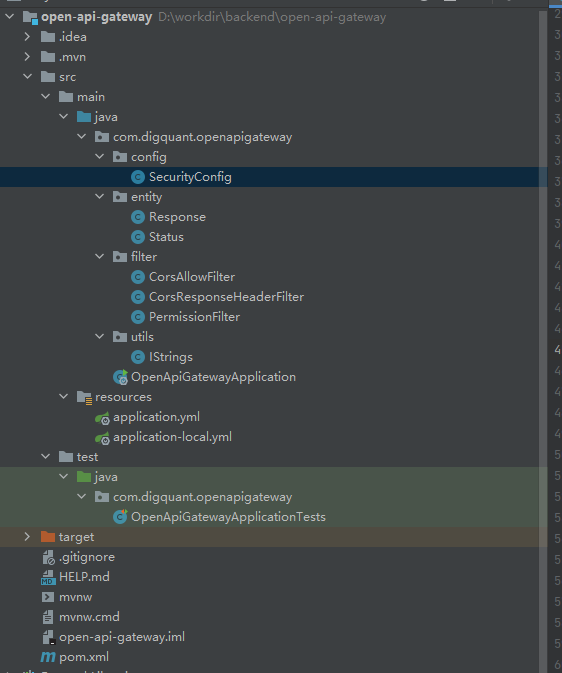Click the Status class icon
562x673 pixels.
137,237
